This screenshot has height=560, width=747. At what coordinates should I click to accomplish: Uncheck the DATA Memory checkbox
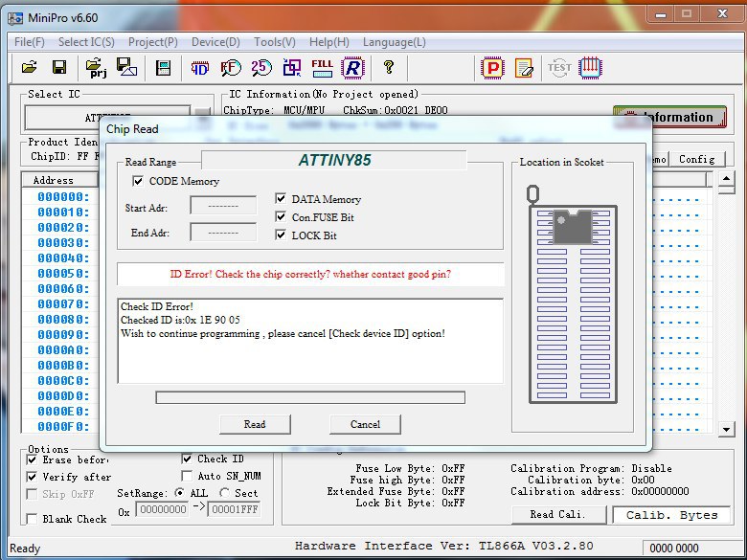pos(281,198)
